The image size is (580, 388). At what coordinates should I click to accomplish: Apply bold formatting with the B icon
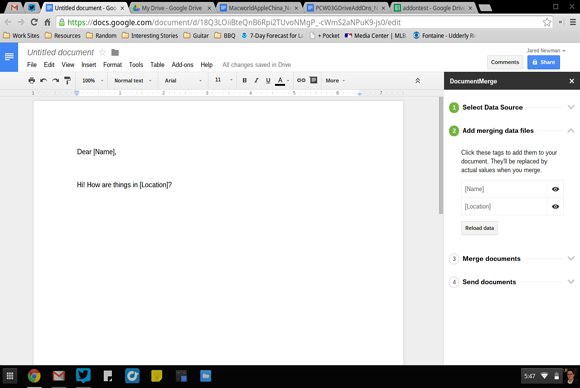click(245, 80)
